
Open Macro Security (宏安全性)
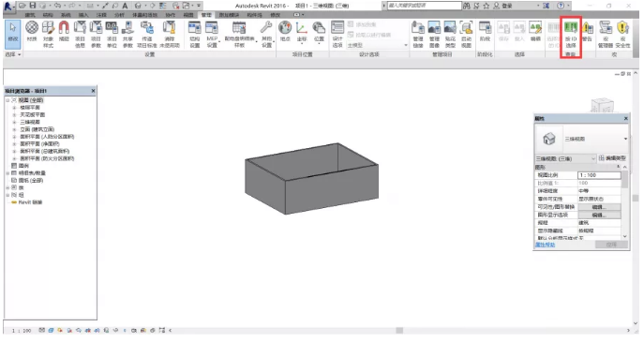622,34
